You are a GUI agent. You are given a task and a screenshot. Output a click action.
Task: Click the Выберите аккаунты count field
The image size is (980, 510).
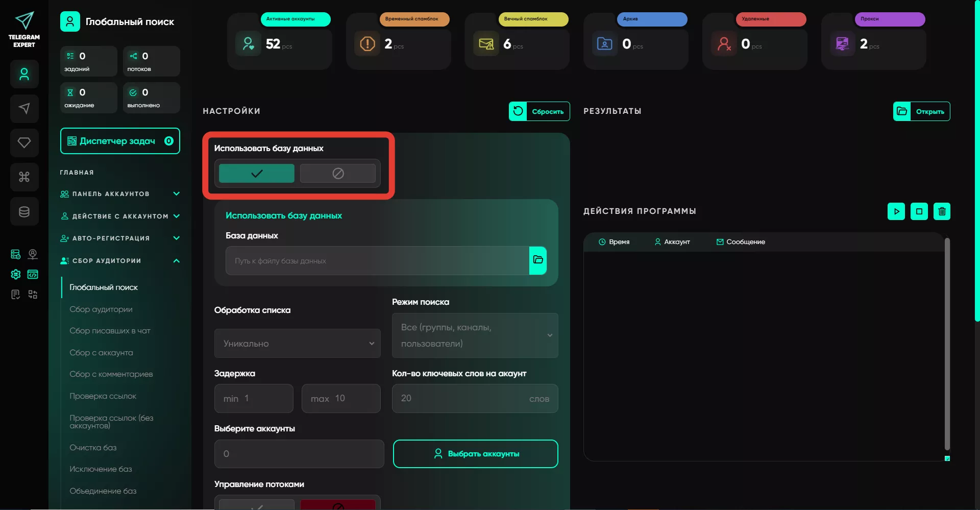(x=299, y=454)
